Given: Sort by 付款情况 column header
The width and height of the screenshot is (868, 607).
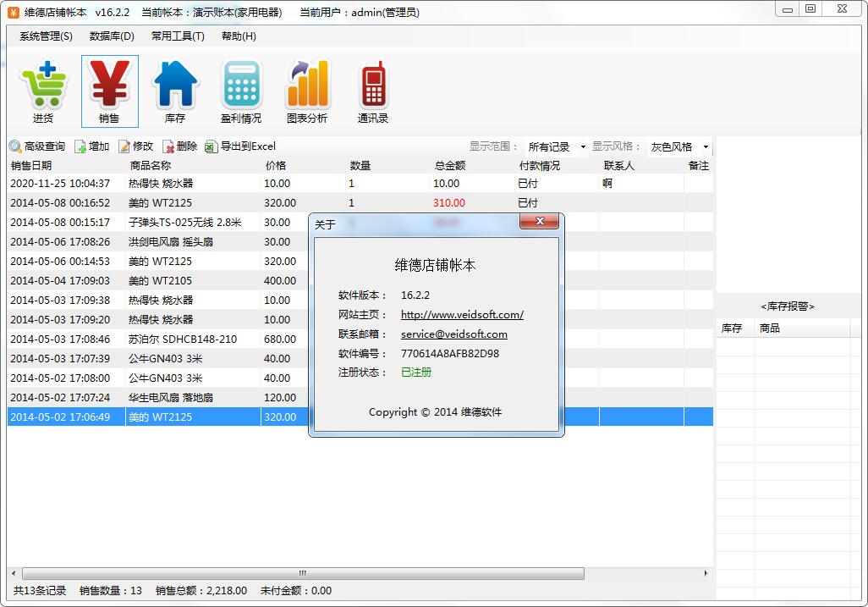Looking at the screenshot, I should click(x=557, y=166).
